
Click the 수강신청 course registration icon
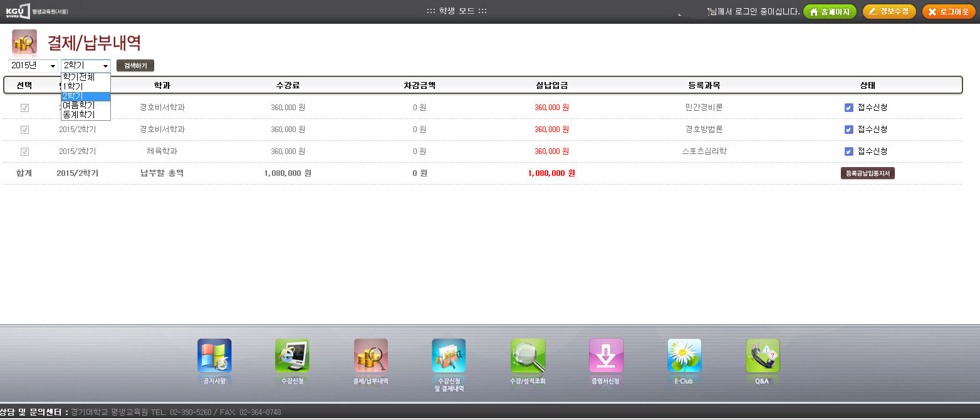[292, 356]
